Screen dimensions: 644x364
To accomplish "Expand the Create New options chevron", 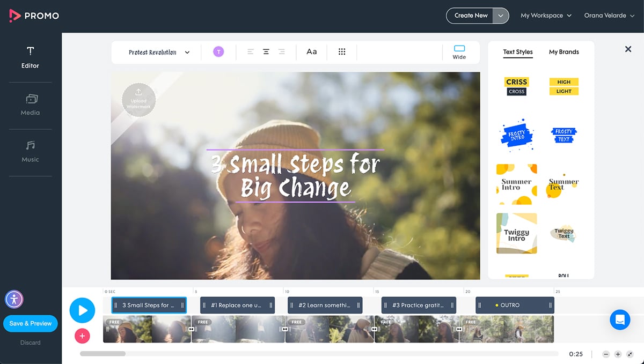I will coord(500,16).
